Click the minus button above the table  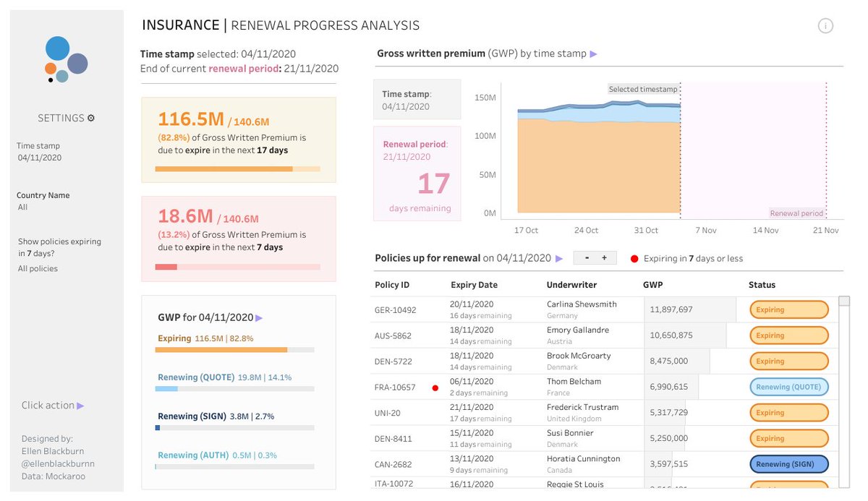coord(587,258)
